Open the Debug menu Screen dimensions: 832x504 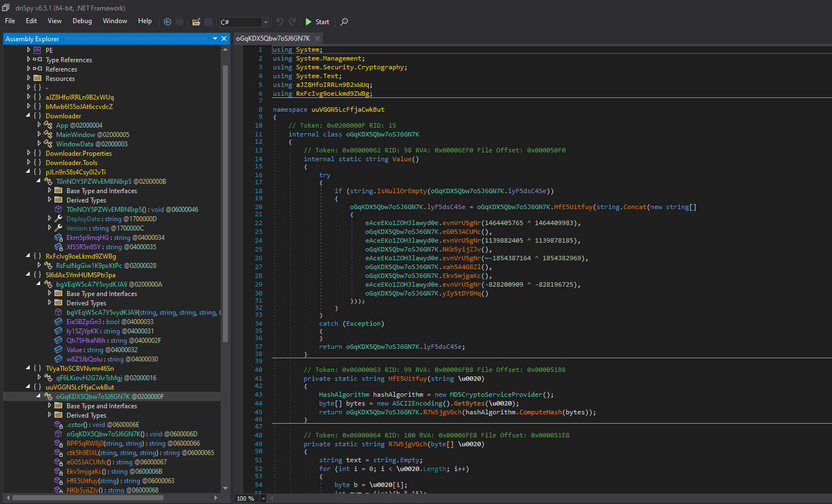82,21
